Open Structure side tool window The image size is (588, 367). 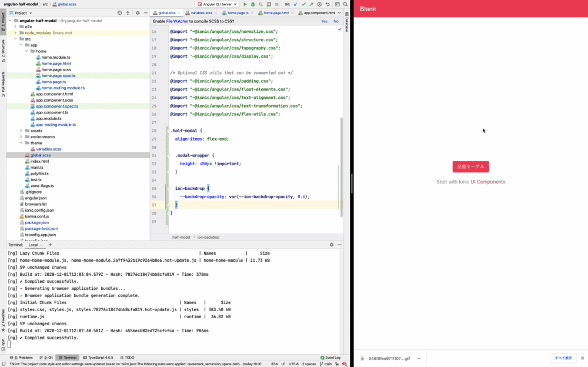[3, 50]
